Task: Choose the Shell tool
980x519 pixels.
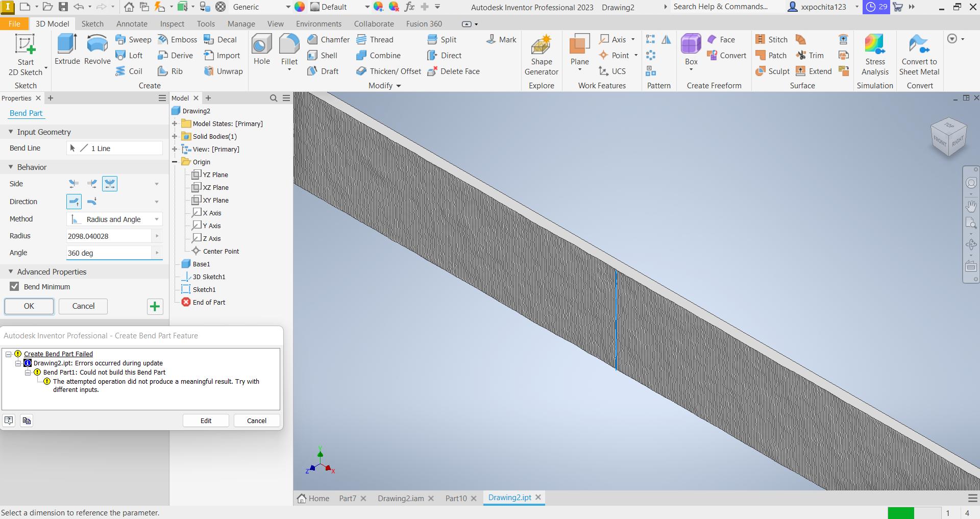Action: click(322, 55)
